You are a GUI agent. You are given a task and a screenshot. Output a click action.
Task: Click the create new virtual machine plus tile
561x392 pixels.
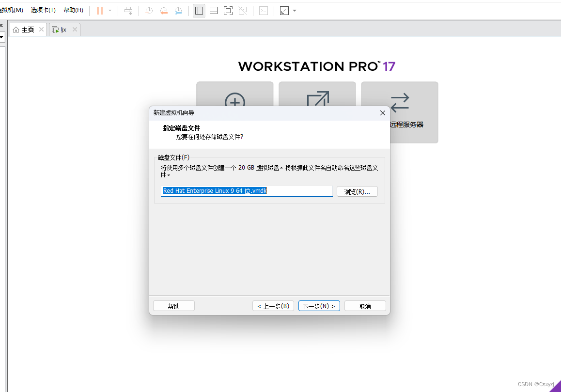pyautogui.click(x=234, y=94)
